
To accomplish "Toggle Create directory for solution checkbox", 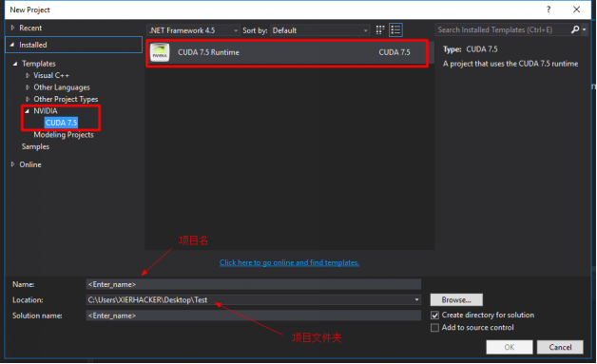I will coord(434,316).
